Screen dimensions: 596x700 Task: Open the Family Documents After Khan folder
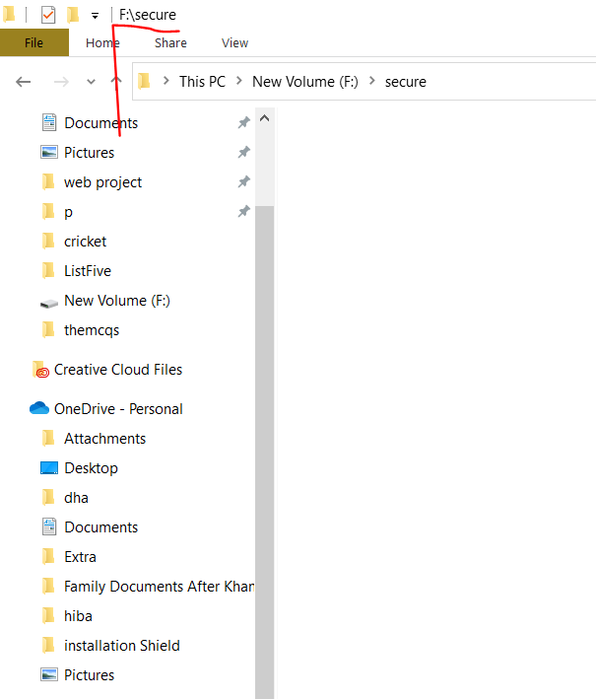click(x=159, y=587)
